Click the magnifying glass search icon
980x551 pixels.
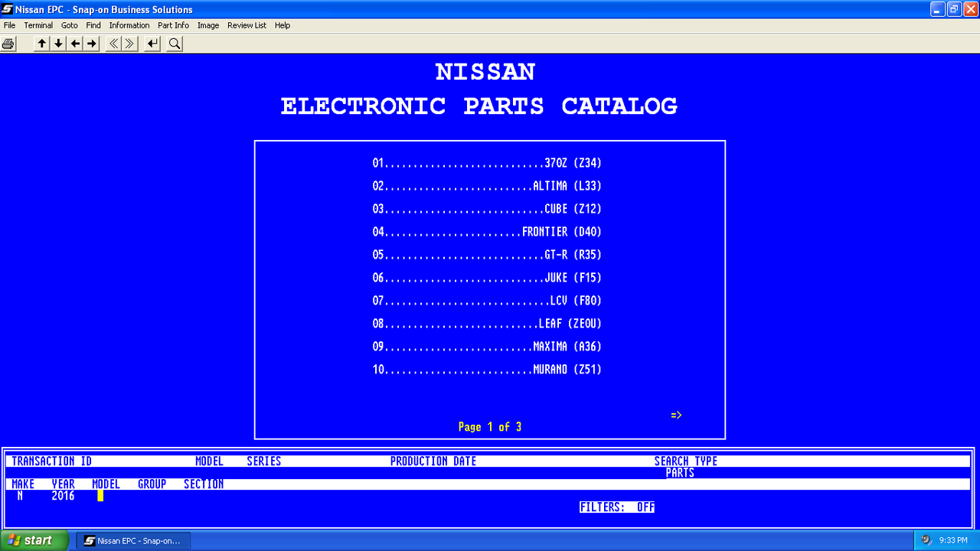point(175,44)
